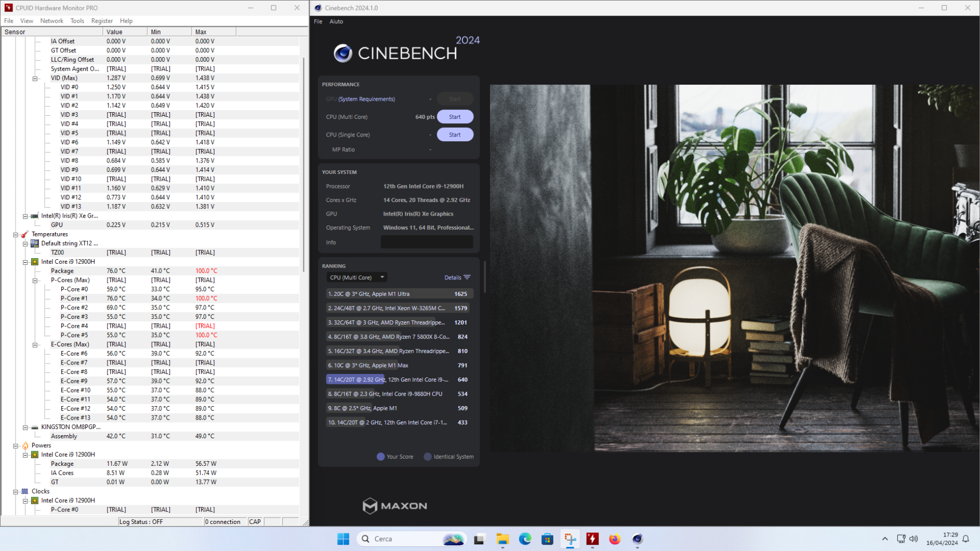Image resolution: width=980 pixels, height=551 pixels.
Task: Open the Cinebench Aiuto menu
Action: click(x=336, y=21)
